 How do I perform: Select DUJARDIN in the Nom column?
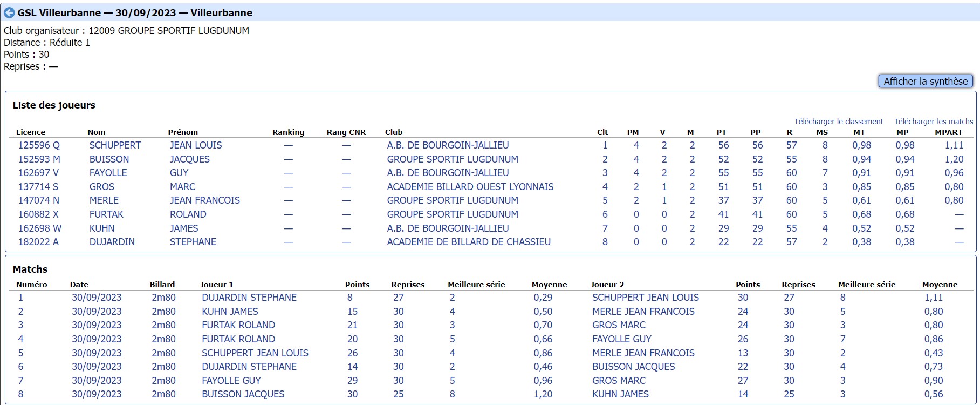[112, 242]
